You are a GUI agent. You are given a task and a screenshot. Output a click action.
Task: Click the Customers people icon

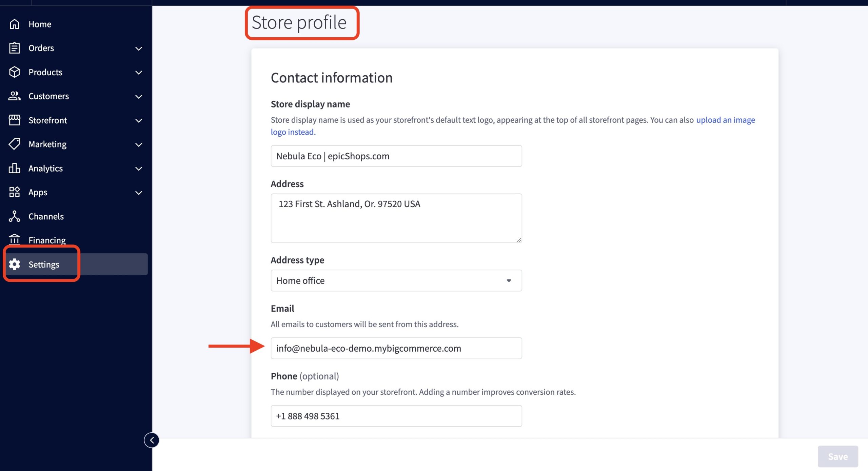point(14,96)
